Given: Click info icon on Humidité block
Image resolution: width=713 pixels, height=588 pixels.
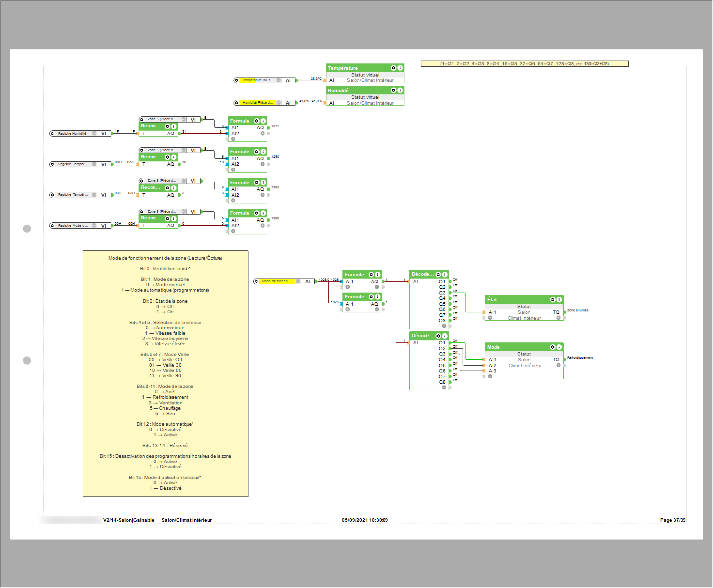Looking at the screenshot, I should 400,90.
